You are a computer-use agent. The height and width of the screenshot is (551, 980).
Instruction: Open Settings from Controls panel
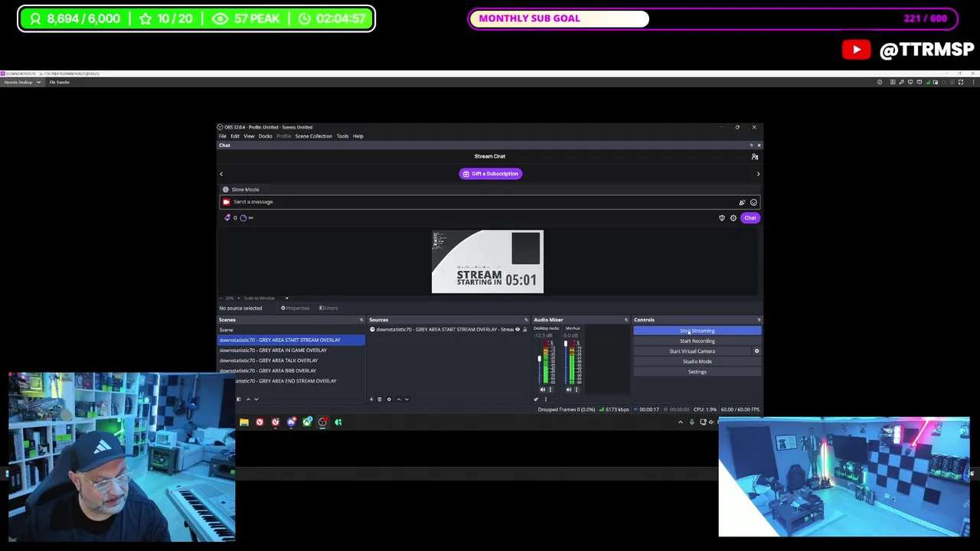697,372
